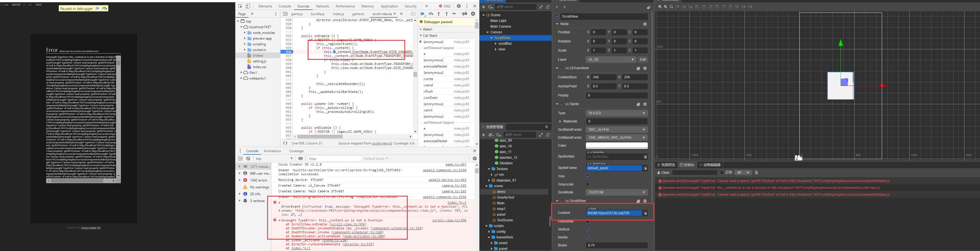
Task: Click the Brake value field
Action: (x=617, y=245)
